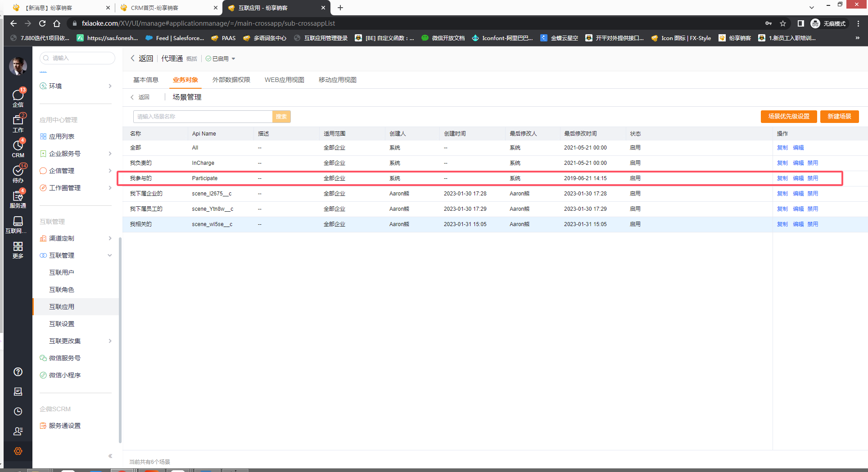
Task: Switch to the 基本信息 tab
Action: (145, 80)
